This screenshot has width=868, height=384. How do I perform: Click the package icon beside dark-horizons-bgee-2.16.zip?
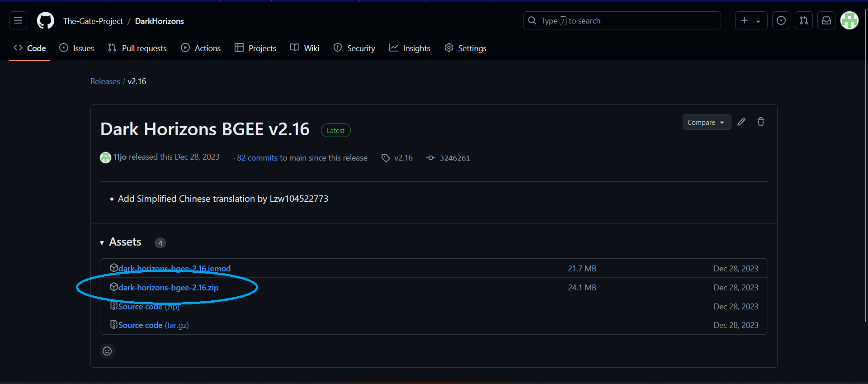(x=114, y=287)
